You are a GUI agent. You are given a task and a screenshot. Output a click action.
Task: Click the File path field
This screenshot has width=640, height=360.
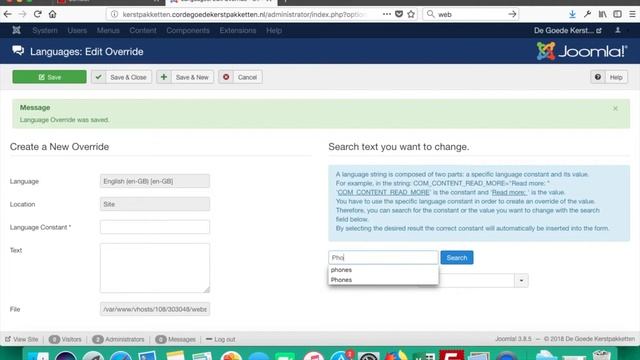coord(155,309)
